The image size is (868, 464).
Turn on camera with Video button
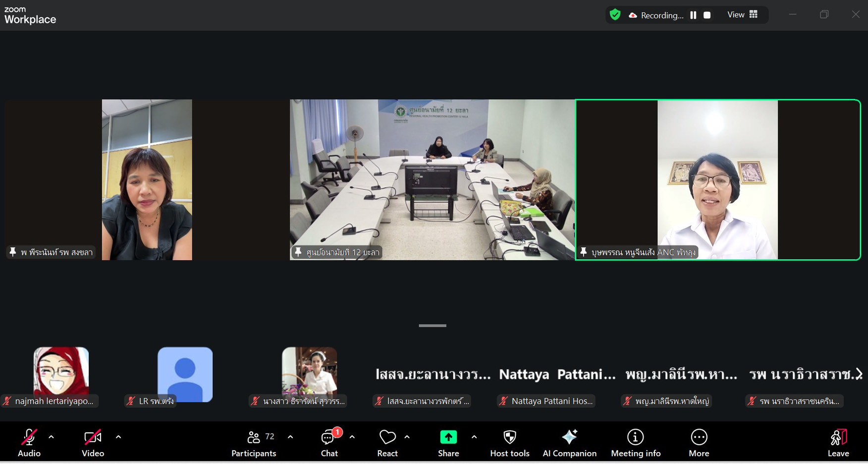click(x=93, y=443)
